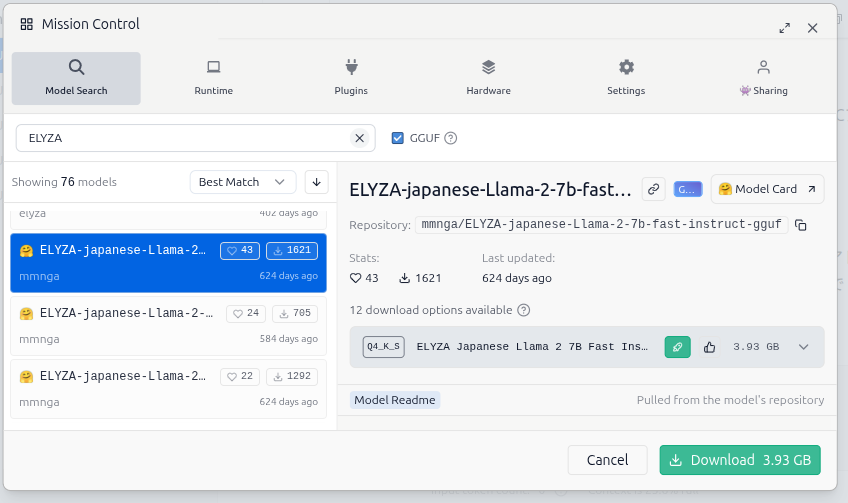The height and width of the screenshot is (503, 848).
Task: Copy model link via chain icon
Action: 653,188
